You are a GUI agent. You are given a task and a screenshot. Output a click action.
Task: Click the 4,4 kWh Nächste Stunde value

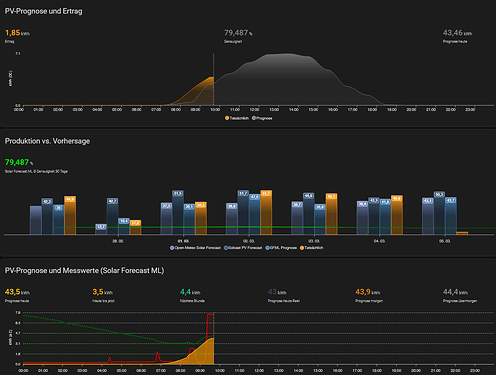tap(190, 292)
